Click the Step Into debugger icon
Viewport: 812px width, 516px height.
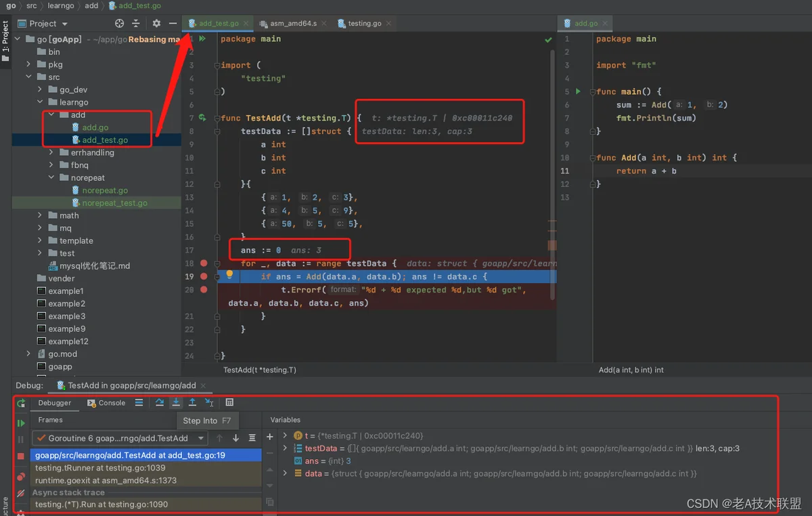coord(176,402)
